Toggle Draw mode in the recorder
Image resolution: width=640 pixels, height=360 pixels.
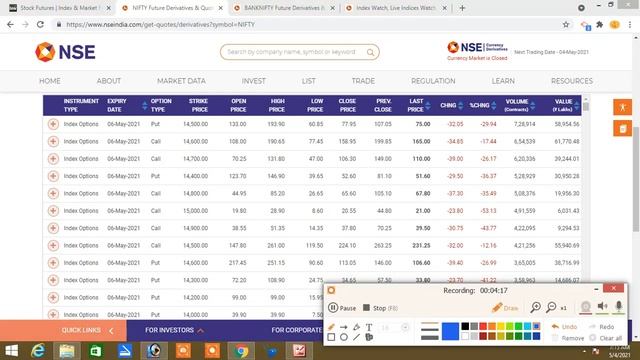(x=505, y=308)
